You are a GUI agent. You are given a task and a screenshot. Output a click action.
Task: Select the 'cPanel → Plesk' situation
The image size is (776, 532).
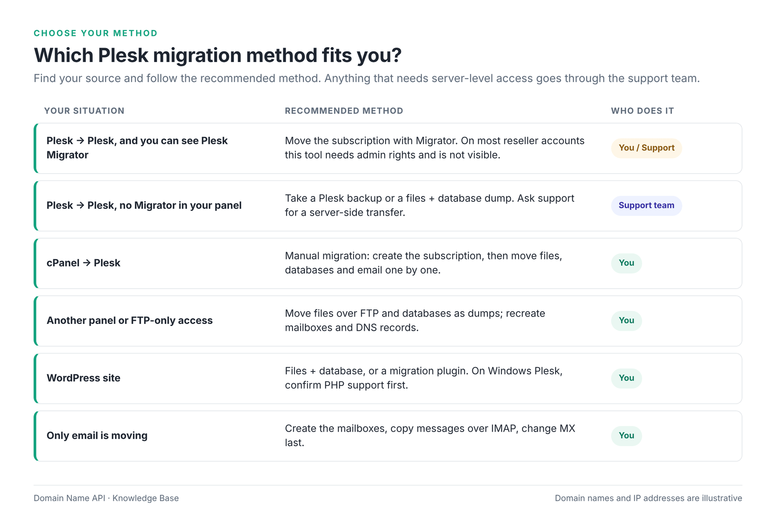[83, 263]
